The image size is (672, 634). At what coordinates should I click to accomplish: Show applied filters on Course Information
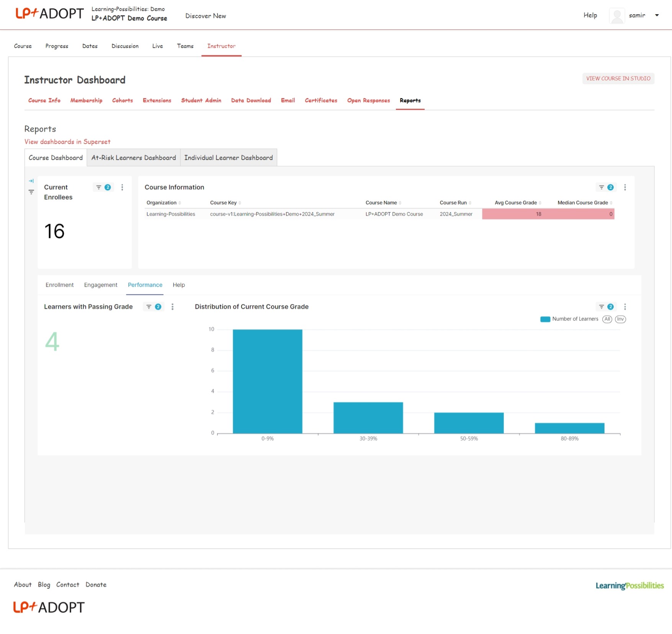tap(606, 188)
